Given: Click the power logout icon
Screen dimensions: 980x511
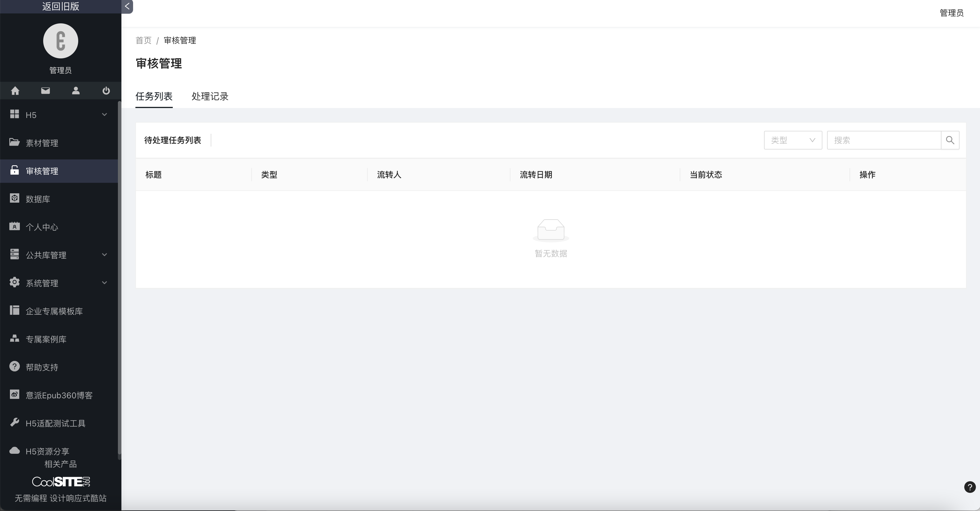Looking at the screenshot, I should pos(106,91).
